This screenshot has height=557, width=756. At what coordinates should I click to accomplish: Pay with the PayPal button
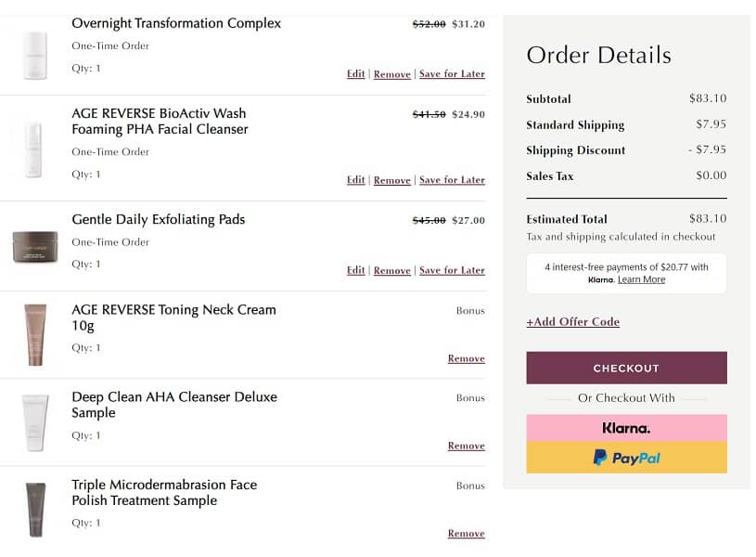[x=626, y=458]
